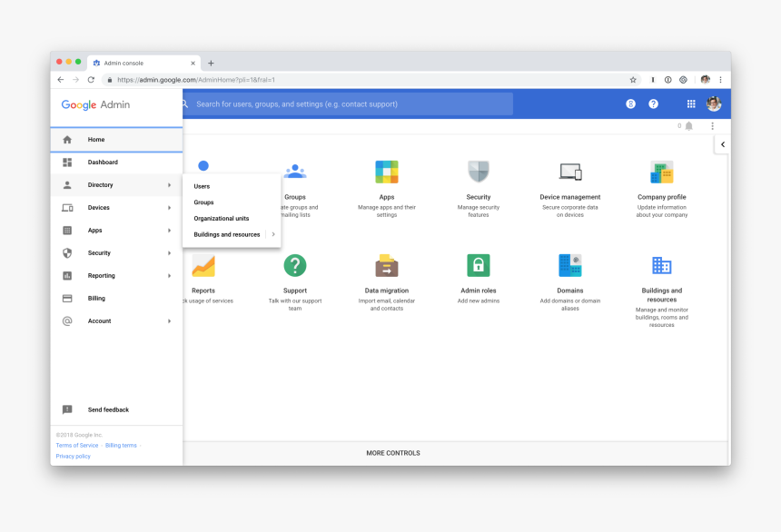Viewport: 781px width, 532px height.
Task: Expand the Security sidebar submenu arrow
Action: 169,253
